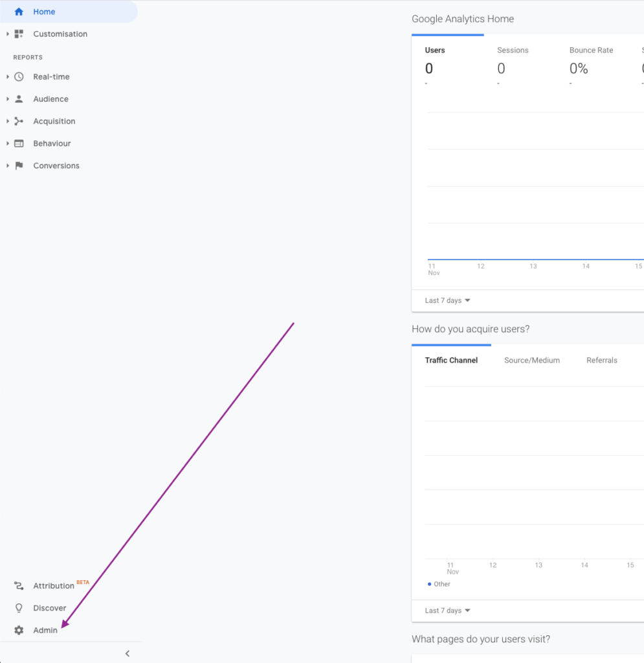Switch to the Referrals tab
This screenshot has width=644, height=663.
[x=602, y=360]
